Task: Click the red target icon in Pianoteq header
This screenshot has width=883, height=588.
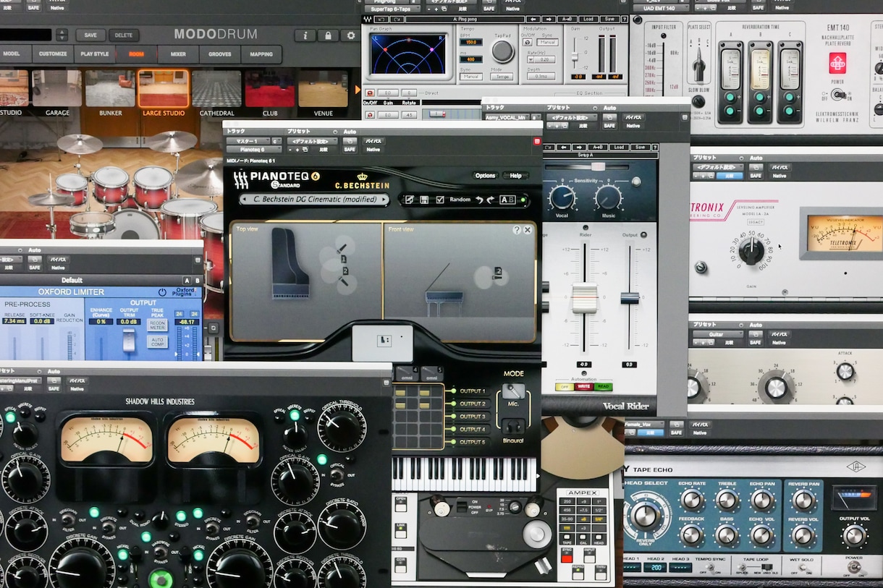Action: (x=538, y=142)
